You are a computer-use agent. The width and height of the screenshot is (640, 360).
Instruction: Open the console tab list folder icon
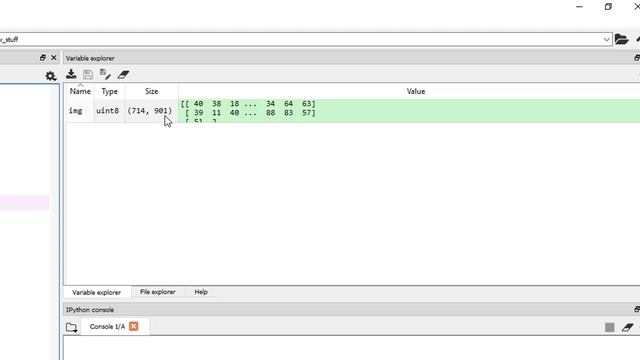click(x=71, y=327)
